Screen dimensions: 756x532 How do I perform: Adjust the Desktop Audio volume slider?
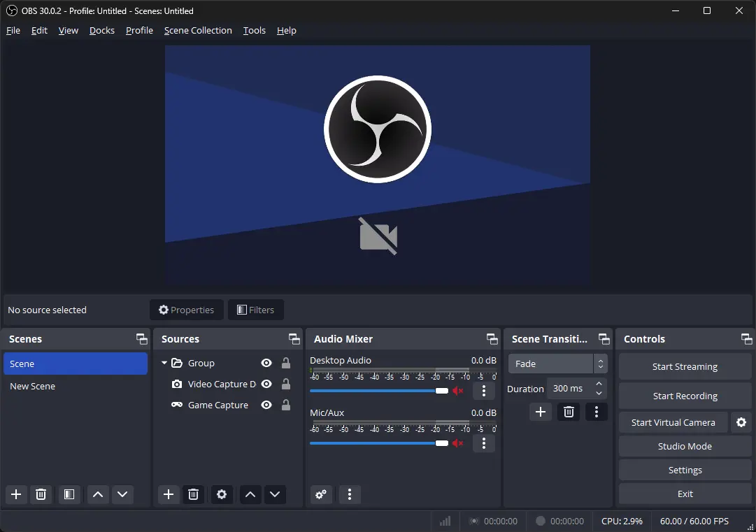point(379,391)
